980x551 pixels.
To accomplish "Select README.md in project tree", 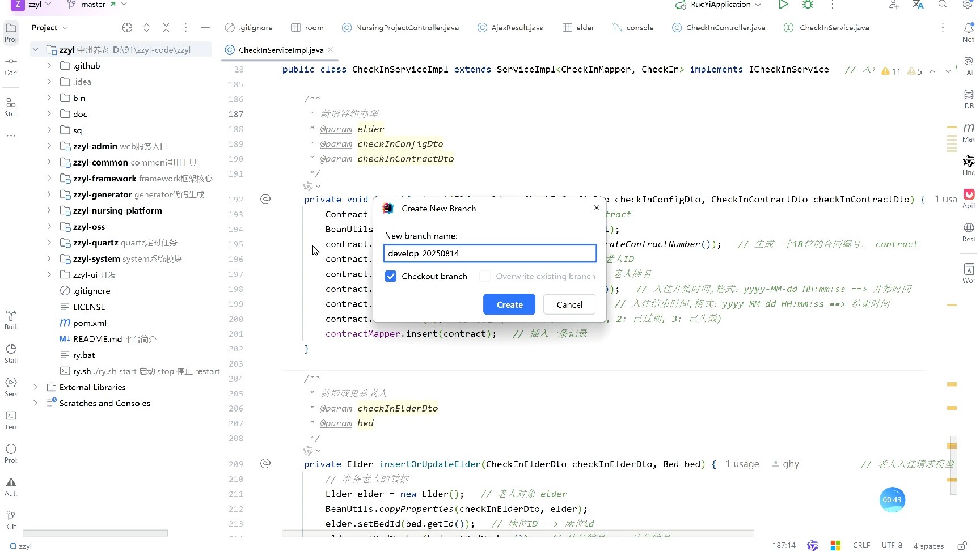I will (x=98, y=339).
